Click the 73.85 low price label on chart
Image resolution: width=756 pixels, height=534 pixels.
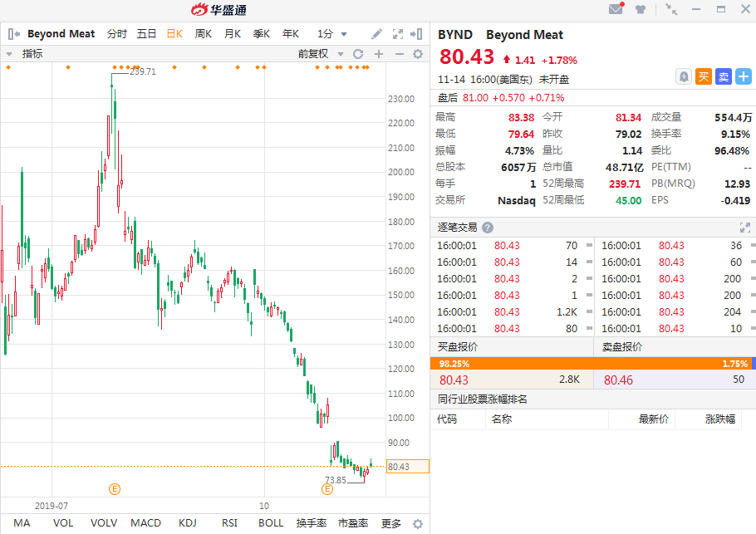click(336, 480)
